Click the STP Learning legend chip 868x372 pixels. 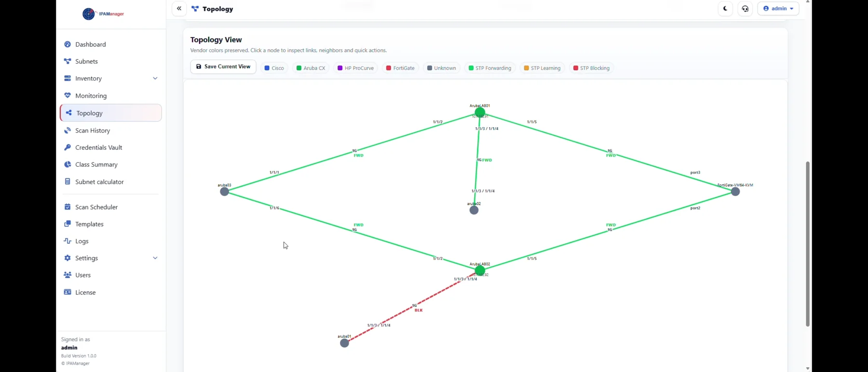[x=542, y=68]
